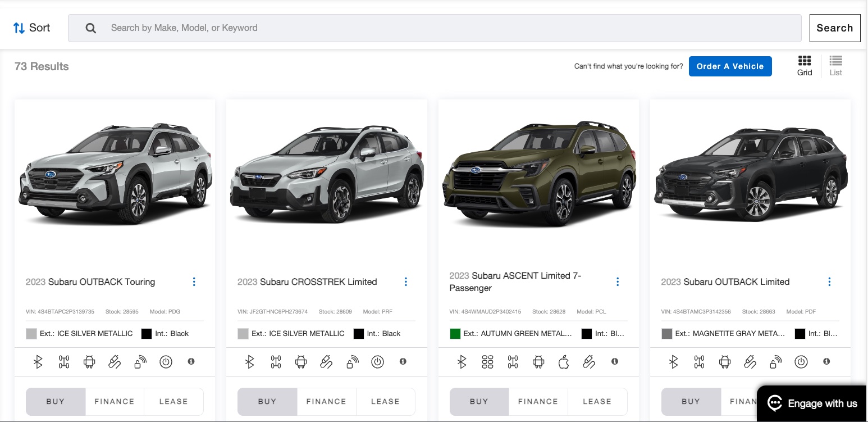Click ASCENT Autumn Green exterior swatch
The width and height of the screenshot is (868, 422).
[x=455, y=334]
